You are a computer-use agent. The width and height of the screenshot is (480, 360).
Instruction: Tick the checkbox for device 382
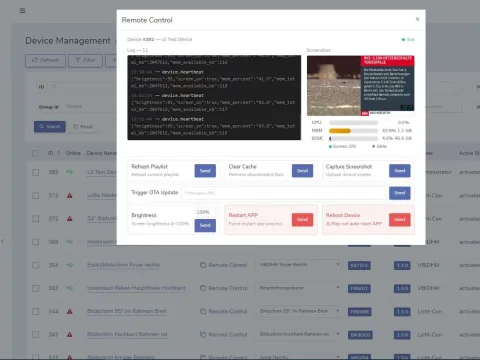click(x=35, y=172)
